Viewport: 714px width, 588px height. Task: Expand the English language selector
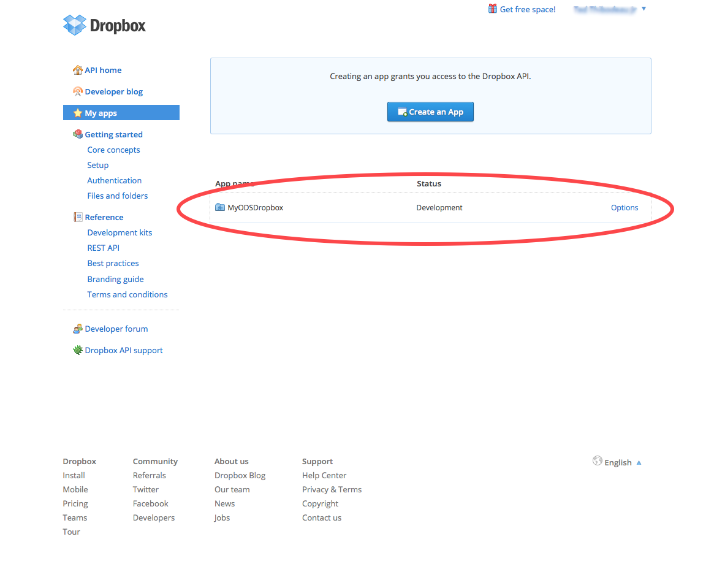[x=639, y=463]
